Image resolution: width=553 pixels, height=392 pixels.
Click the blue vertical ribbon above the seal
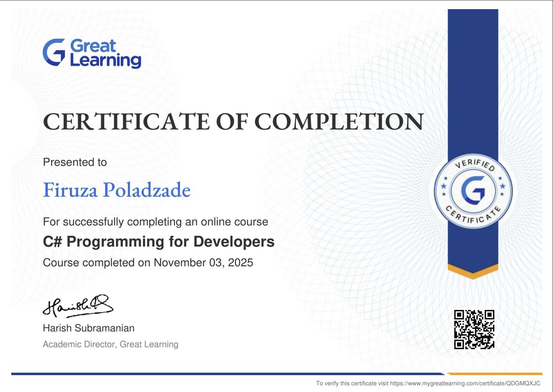pos(473,81)
